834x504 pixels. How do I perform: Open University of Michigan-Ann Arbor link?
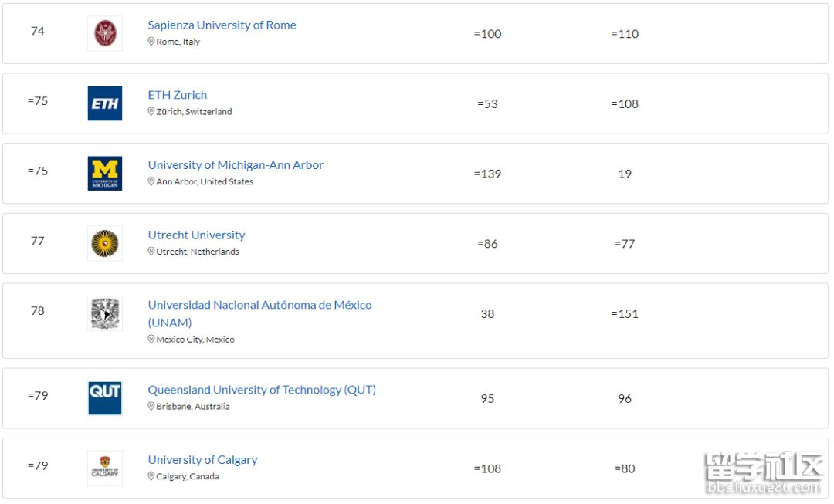click(236, 164)
